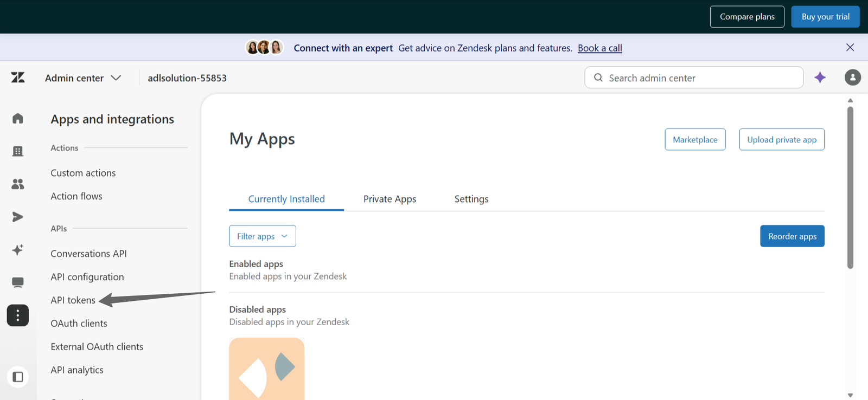Image resolution: width=868 pixels, height=400 pixels.
Task: Open the Channels paper-plane icon in sidebar
Action: (18, 217)
